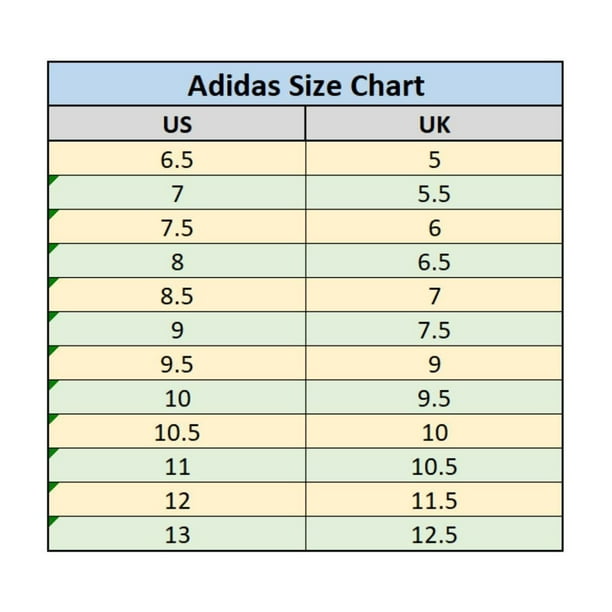Click the US size 8 cell

coord(177,262)
